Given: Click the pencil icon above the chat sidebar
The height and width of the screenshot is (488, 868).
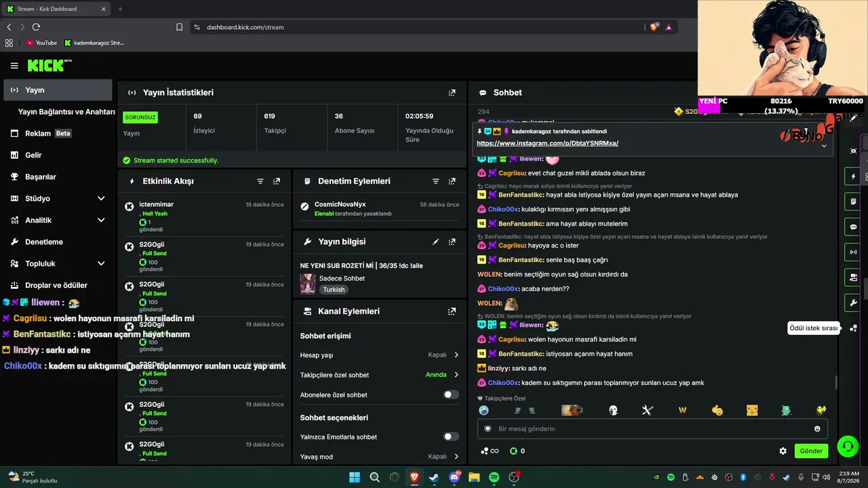Looking at the screenshot, I should [x=854, y=118].
